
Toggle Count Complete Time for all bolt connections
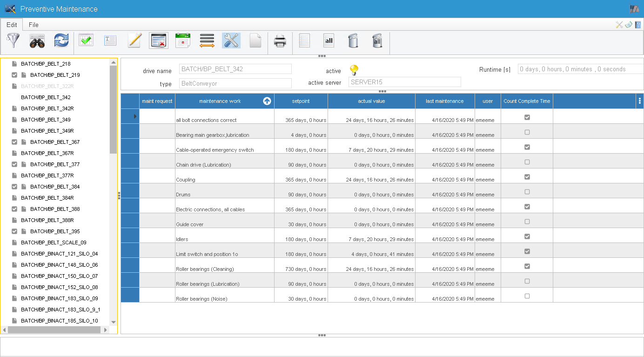pyautogui.click(x=527, y=117)
